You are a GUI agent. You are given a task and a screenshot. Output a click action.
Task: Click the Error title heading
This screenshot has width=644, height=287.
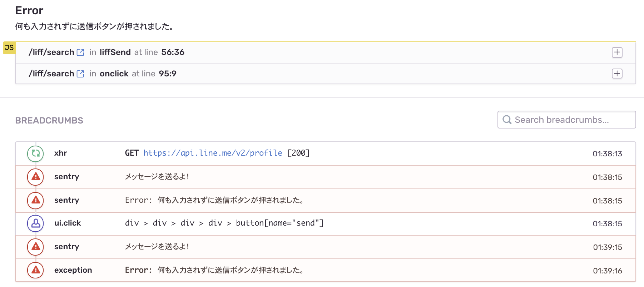(x=29, y=11)
